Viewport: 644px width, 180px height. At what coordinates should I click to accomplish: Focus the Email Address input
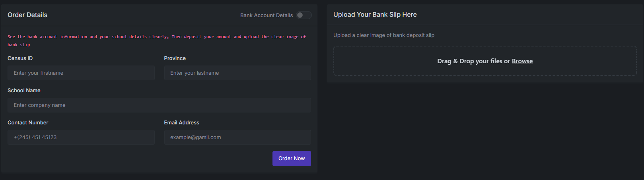click(237, 137)
